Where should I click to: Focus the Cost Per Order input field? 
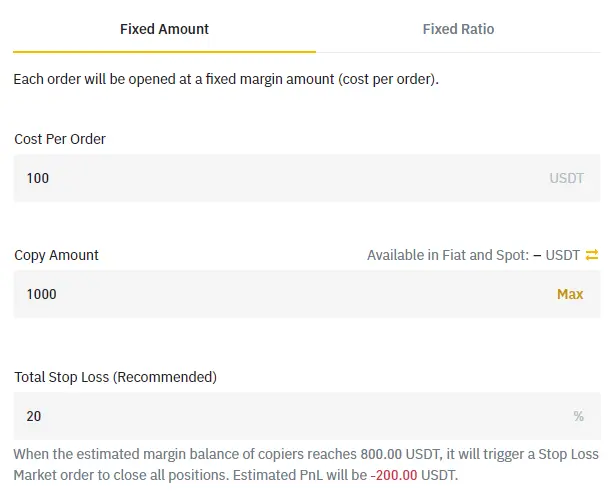280,178
